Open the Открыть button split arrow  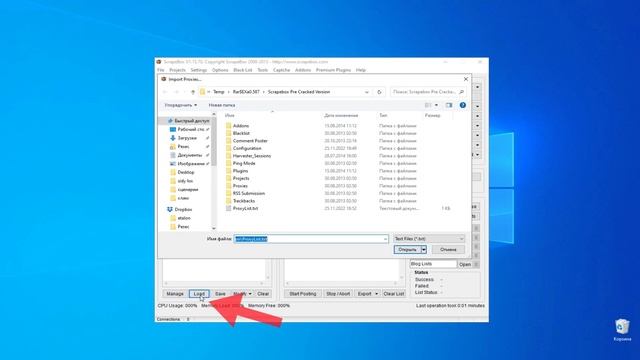coord(424,249)
